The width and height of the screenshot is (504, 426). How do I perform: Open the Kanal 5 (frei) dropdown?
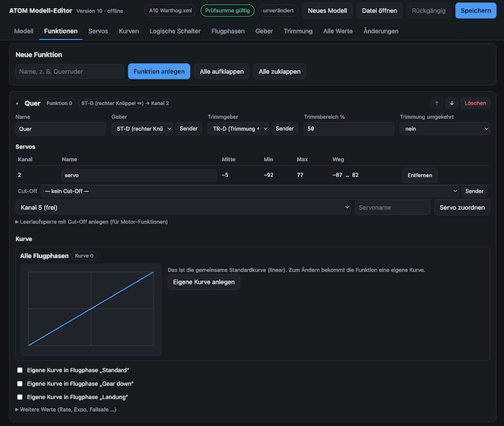pyautogui.click(x=183, y=207)
